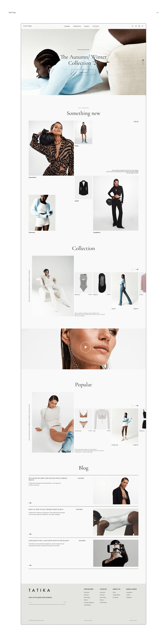Open the Collections menu item

[77, 26]
